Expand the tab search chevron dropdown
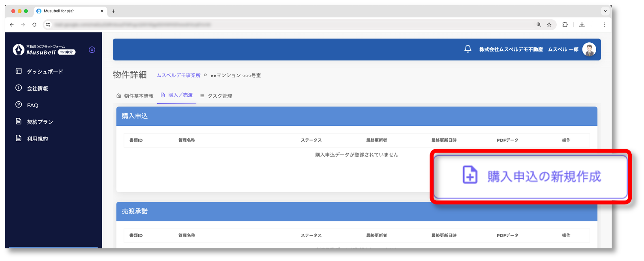Viewport: 644px width, 261px height. tap(605, 11)
